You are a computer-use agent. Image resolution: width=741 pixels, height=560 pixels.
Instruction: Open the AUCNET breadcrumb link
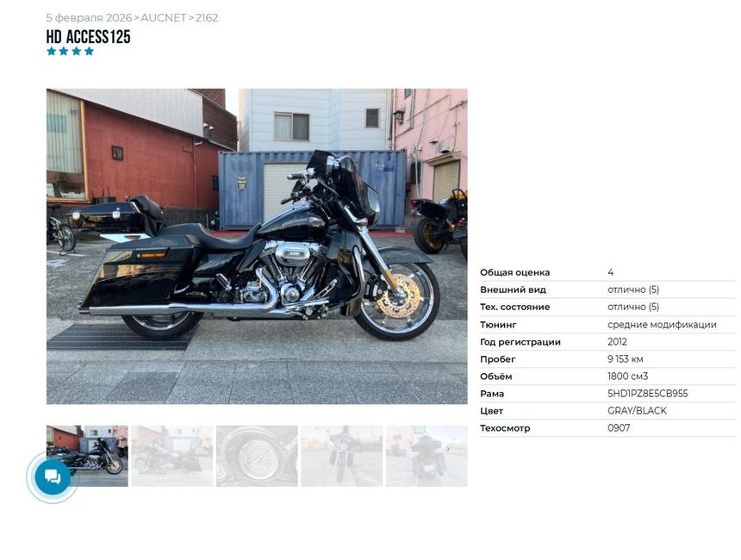[164, 18]
